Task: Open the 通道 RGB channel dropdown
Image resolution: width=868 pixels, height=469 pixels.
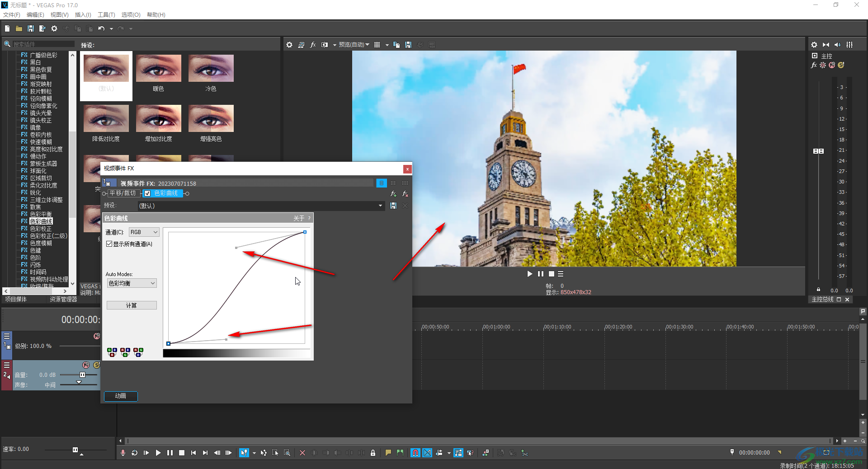Action: tap(144, 232)
